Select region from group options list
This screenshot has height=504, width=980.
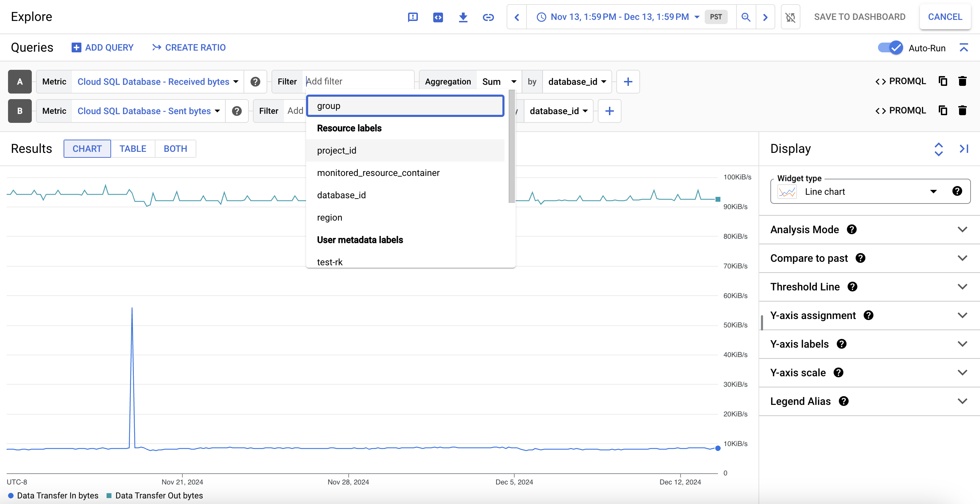point(329,217)
